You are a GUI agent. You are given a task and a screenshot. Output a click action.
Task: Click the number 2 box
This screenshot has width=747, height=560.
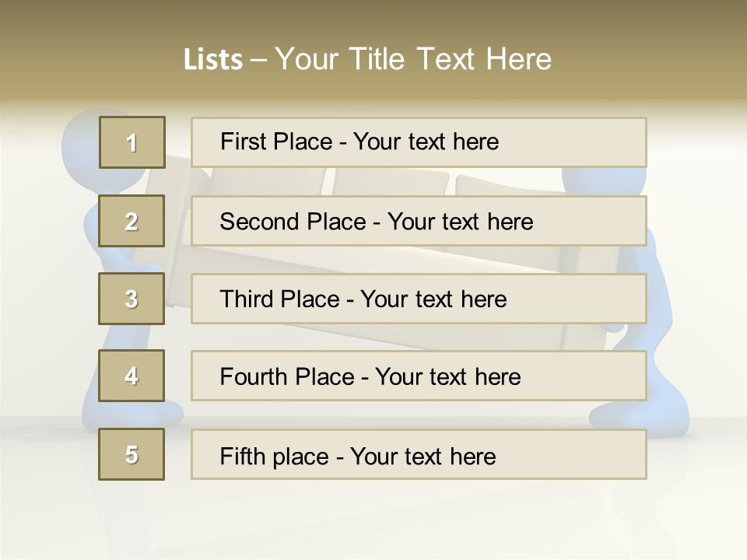click(x=132, y=221)
